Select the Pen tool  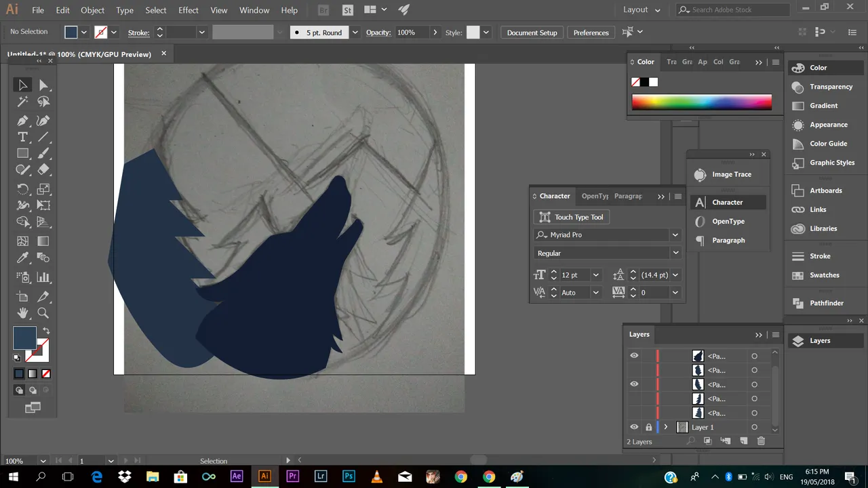[22, 121]
